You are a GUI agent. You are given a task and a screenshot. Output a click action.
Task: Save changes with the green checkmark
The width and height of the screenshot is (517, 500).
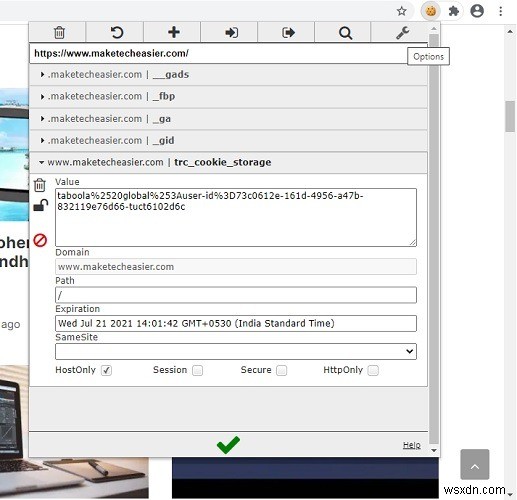(x=228, y=445)
